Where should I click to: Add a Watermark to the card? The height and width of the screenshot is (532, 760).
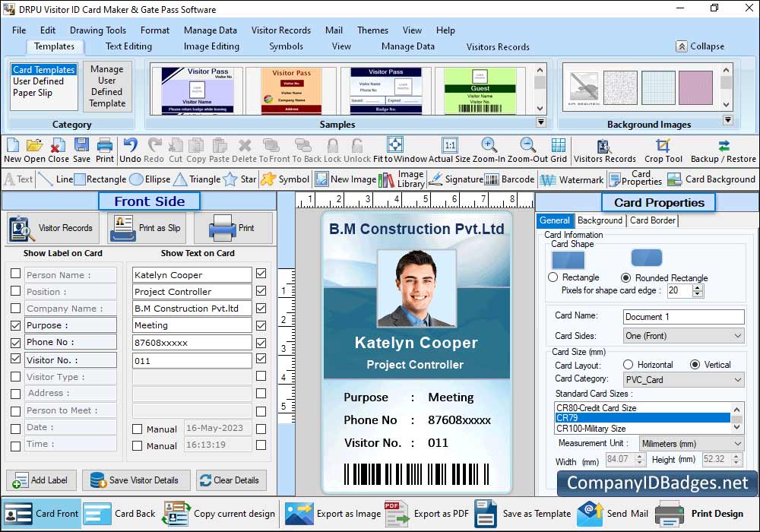coord(572,180)
